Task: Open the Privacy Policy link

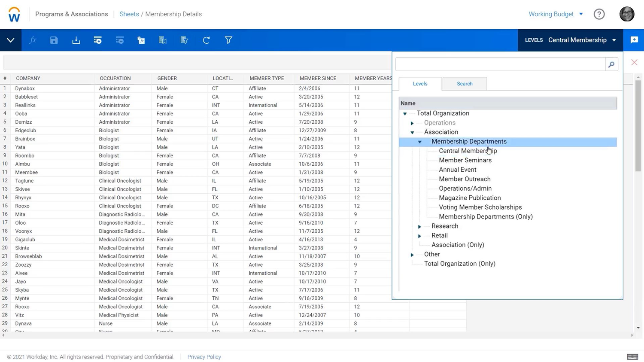Action: (204, 357)
